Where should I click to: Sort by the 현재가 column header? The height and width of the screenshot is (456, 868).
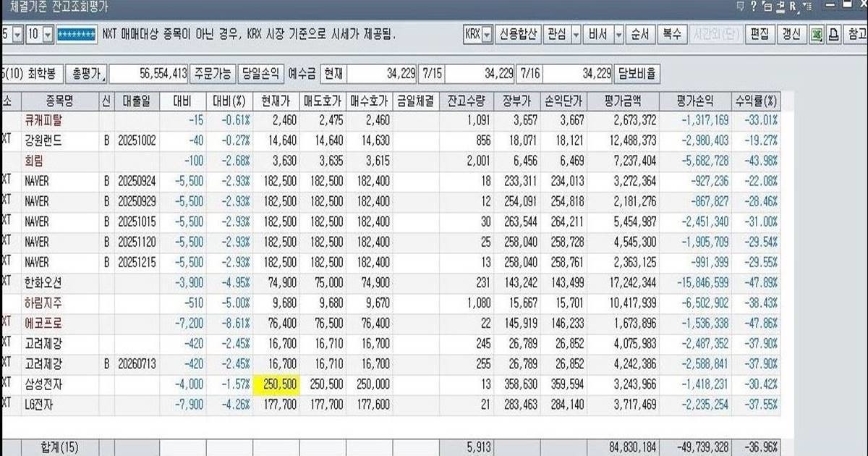(276, 101)
